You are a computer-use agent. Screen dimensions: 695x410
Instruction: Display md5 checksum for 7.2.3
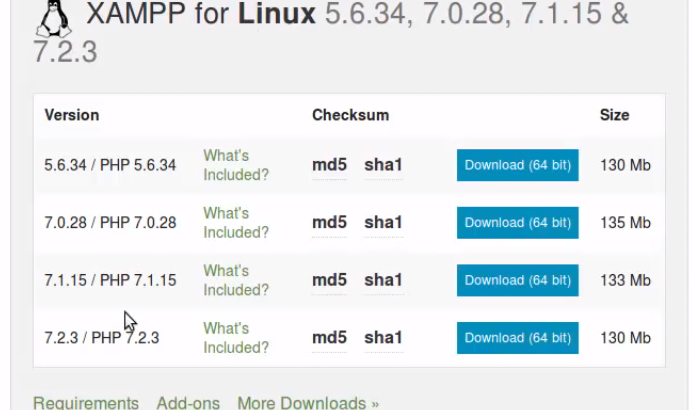[329, 337]
